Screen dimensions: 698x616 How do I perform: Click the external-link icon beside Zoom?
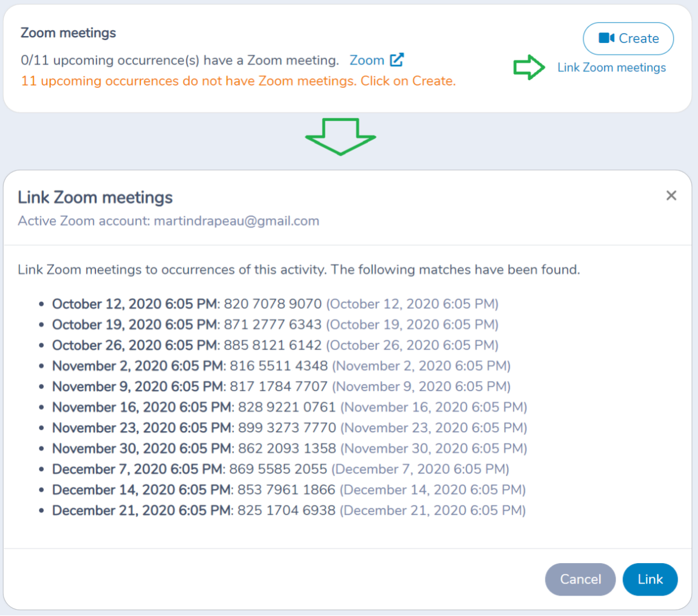[x=396, y=59]
